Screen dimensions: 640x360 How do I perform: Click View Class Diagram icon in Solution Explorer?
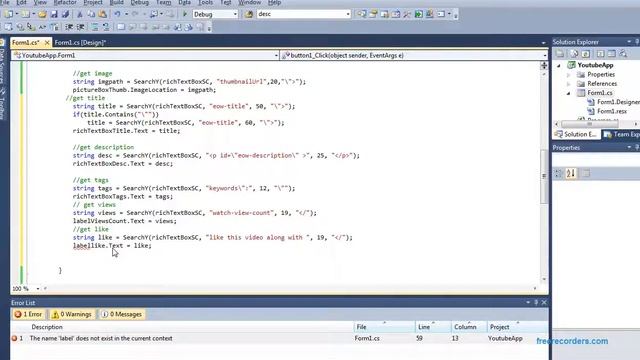pos(623,53)
